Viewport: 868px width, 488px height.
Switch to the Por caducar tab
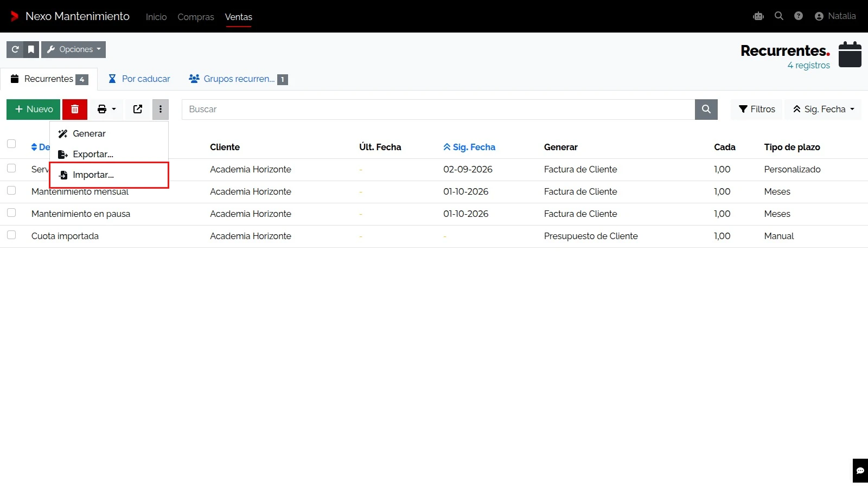[139, 79]
